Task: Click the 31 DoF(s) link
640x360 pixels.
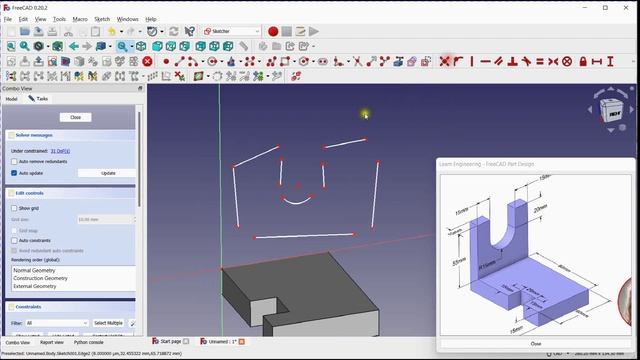Action: pyautogui.click(x=60, y=151)
